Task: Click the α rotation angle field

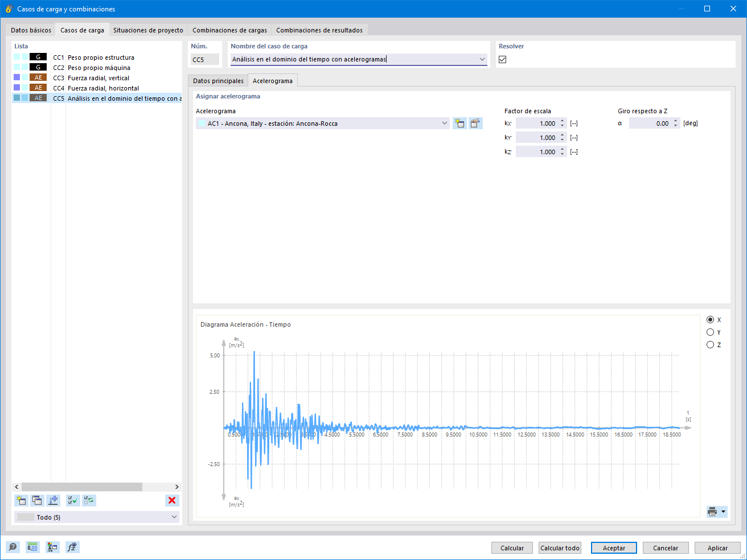Action: pyautogui.click(x=650, y=123)
